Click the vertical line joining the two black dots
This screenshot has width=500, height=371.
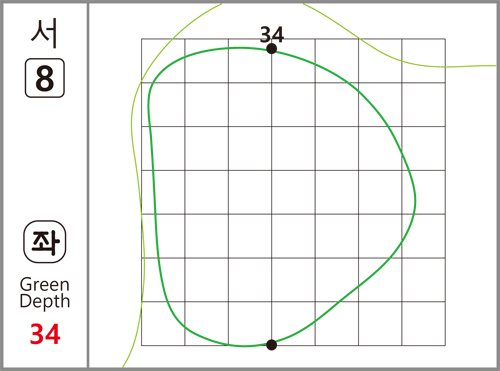[x=272, y=197]
